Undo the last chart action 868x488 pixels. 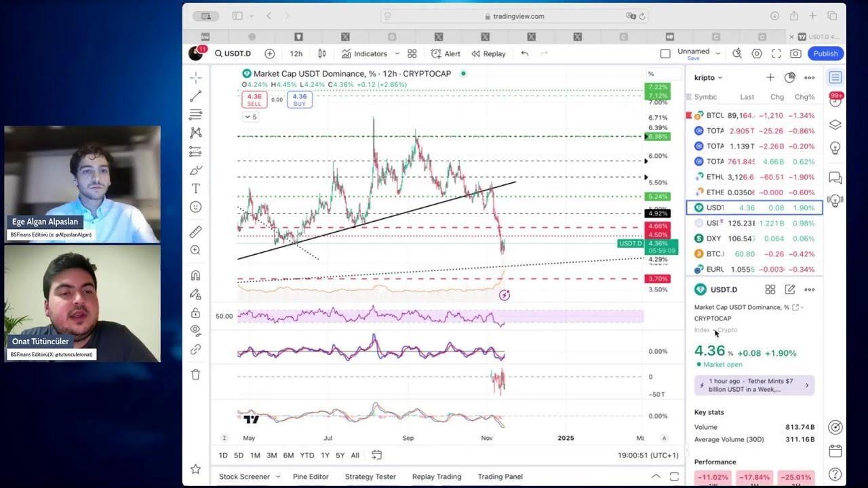pos(524,54)
